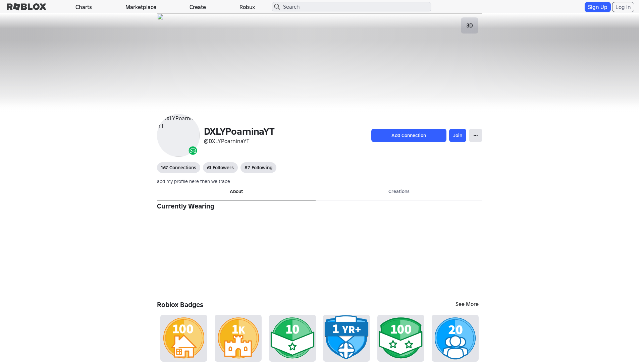Click the Roblox logo

(26, 7)
